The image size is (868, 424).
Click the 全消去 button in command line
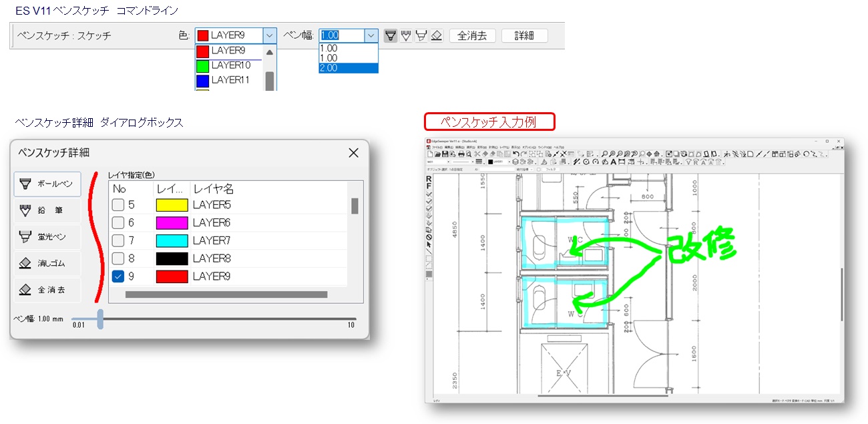coord(472,35)
